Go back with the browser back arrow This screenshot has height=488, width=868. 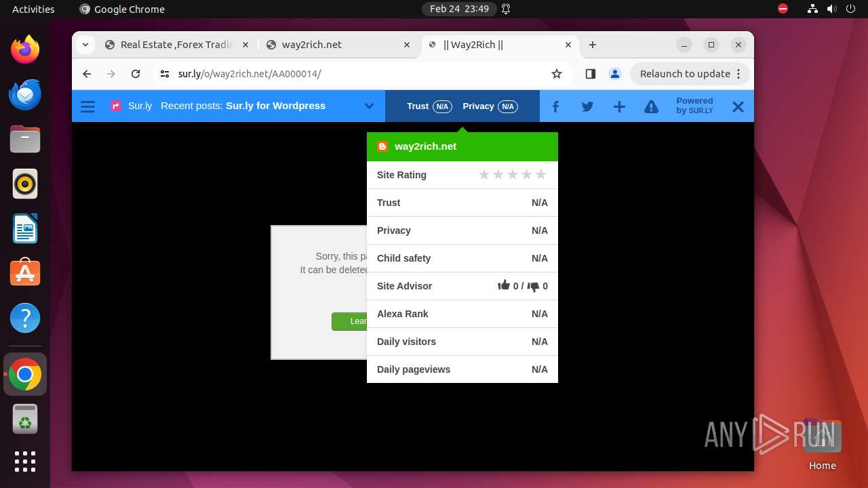[x=87, y=74]
